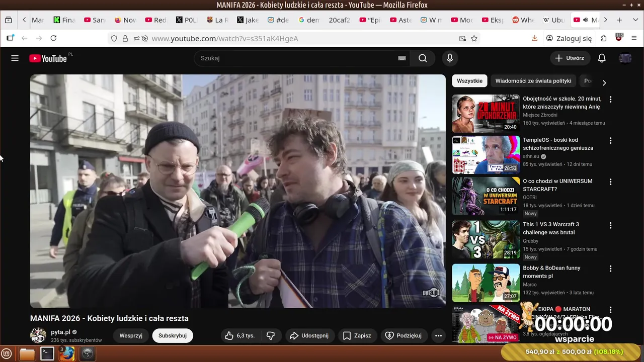Open the account avatar menu
The height and width of the screenshot is (362, 644).
(625, 58)
